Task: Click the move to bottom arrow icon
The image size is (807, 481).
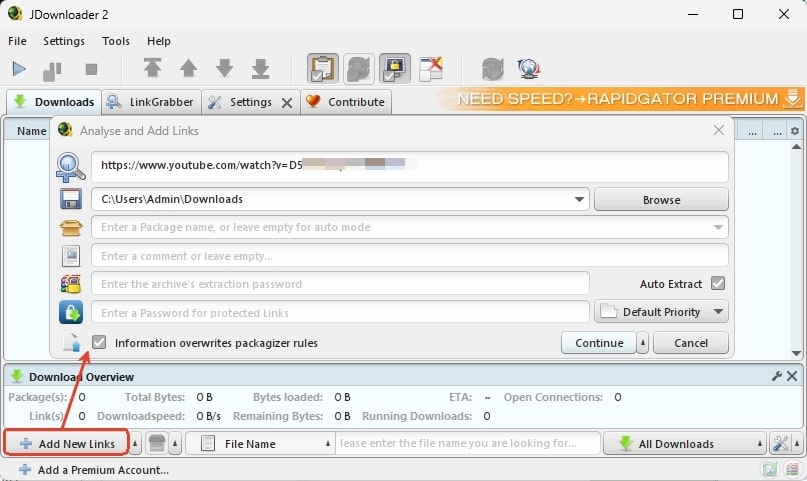Action: [x=260, y=69]
